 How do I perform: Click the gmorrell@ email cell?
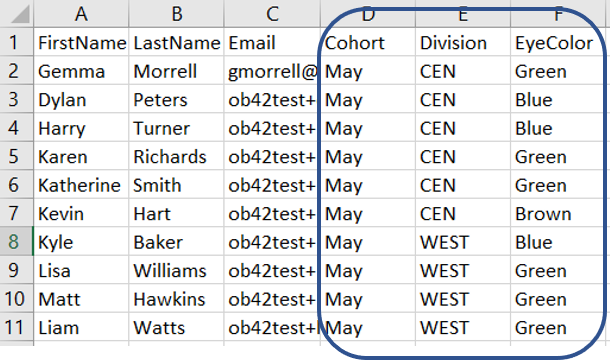tap(272, 71)
